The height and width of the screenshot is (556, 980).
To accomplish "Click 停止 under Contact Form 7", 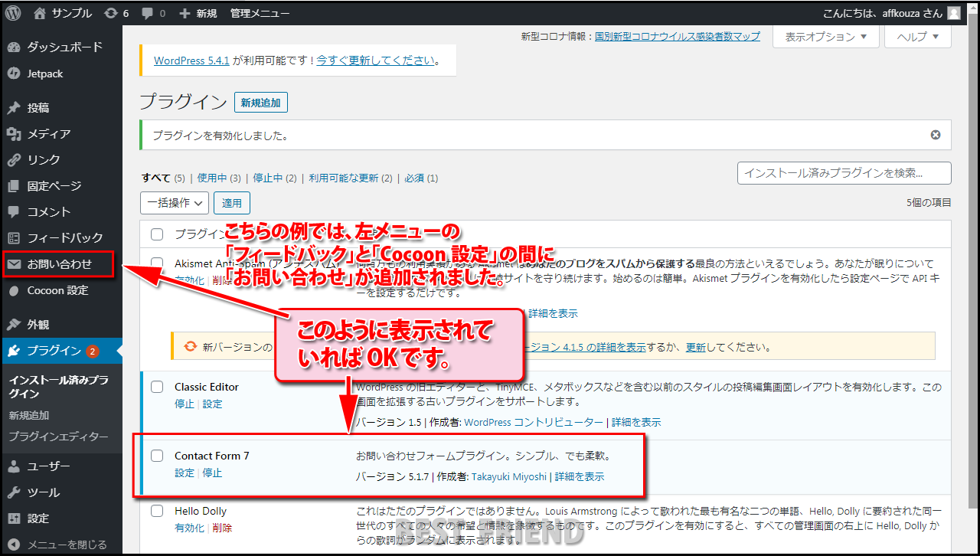I will 212,473.
